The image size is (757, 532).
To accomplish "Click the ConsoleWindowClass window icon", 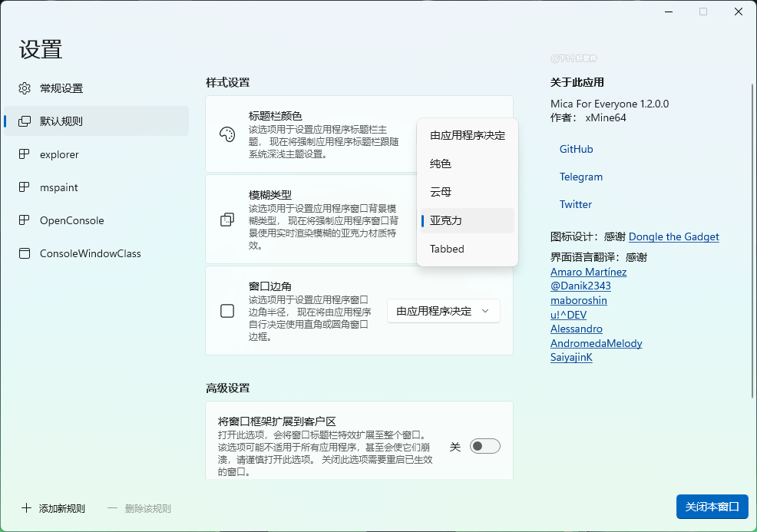I will pos(25,253).
